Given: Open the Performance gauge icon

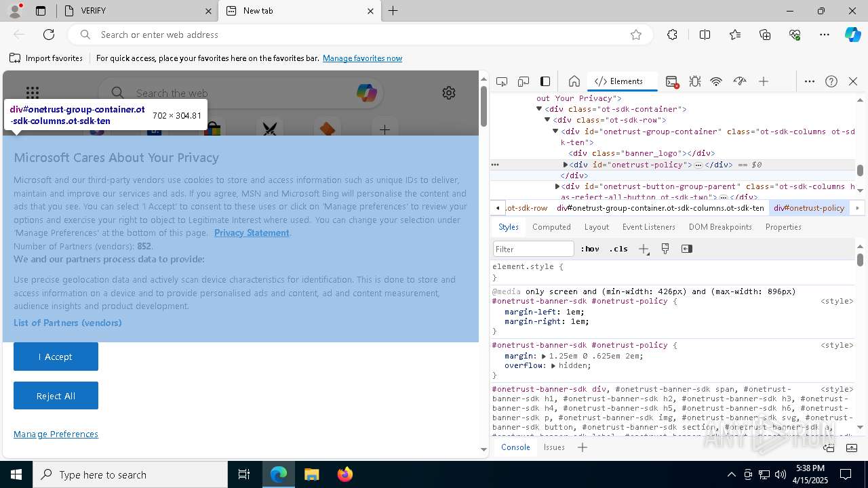Looking at the screenshot, I should coord(740,81).
